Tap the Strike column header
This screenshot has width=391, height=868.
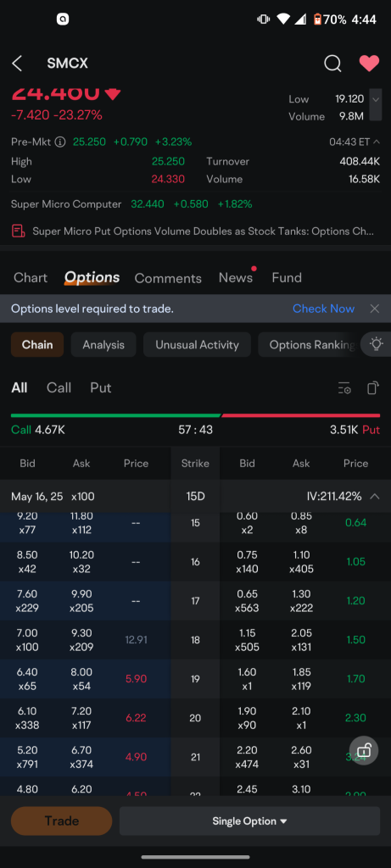tap(195, 464)
